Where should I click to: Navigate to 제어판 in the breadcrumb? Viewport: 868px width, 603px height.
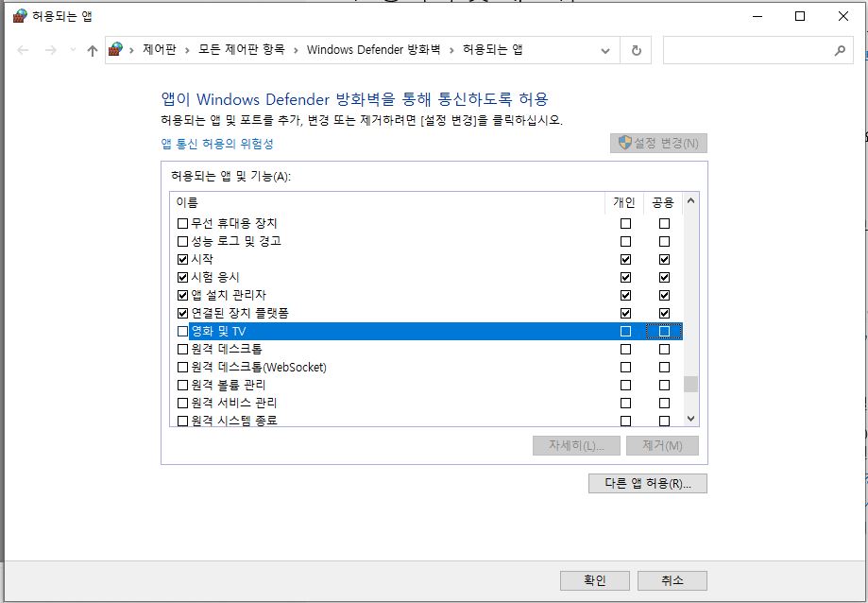[159, 50]
